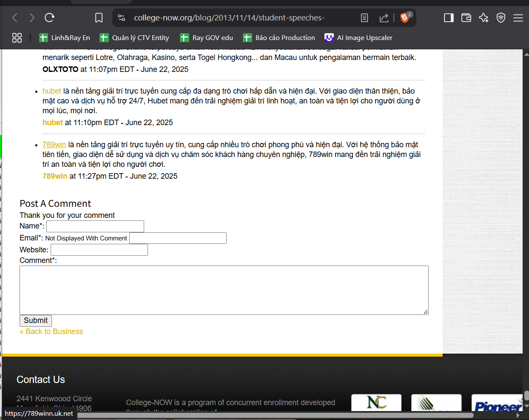Click the vertical scrollbar thumb
Viewport: 529px width, 420px height.
526,396
